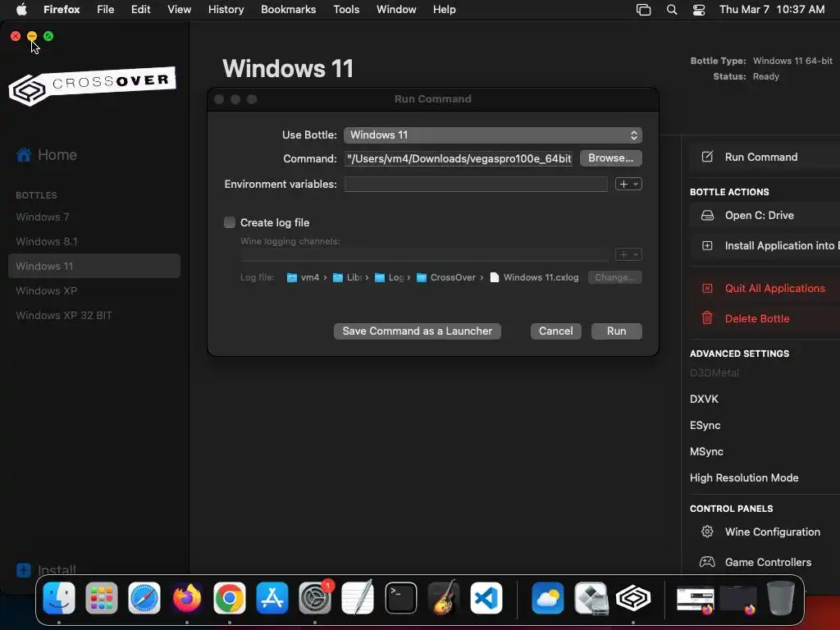Open the Apple menu
This screenshot has height=630, width=840.
click(21, 9)
